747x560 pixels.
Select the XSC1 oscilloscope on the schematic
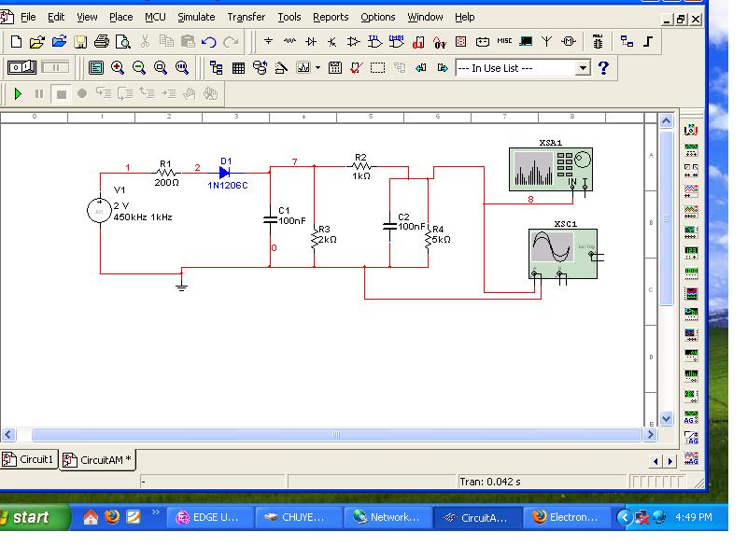563,253
